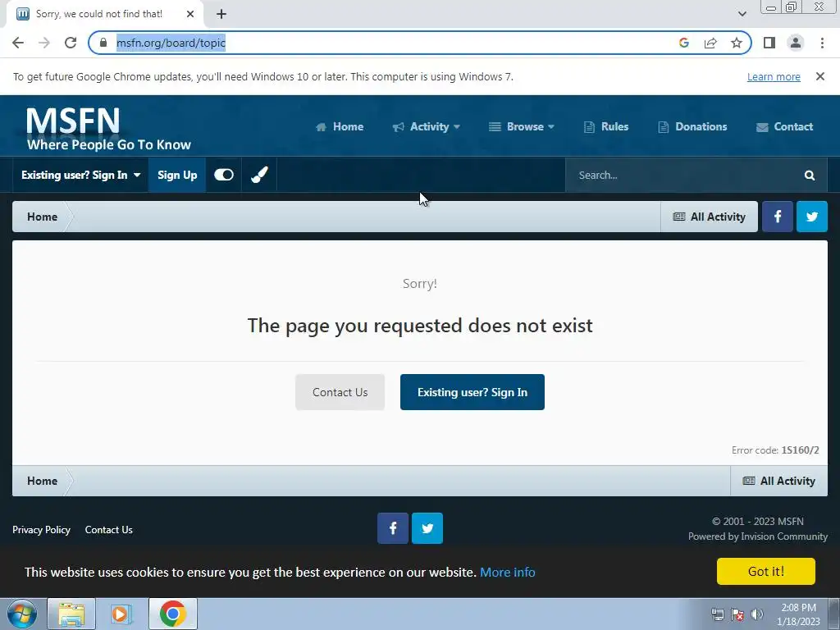Click the Twitter icon beside All Activity
The height and width of the screenshot is (630, 840).
(812, 217)
